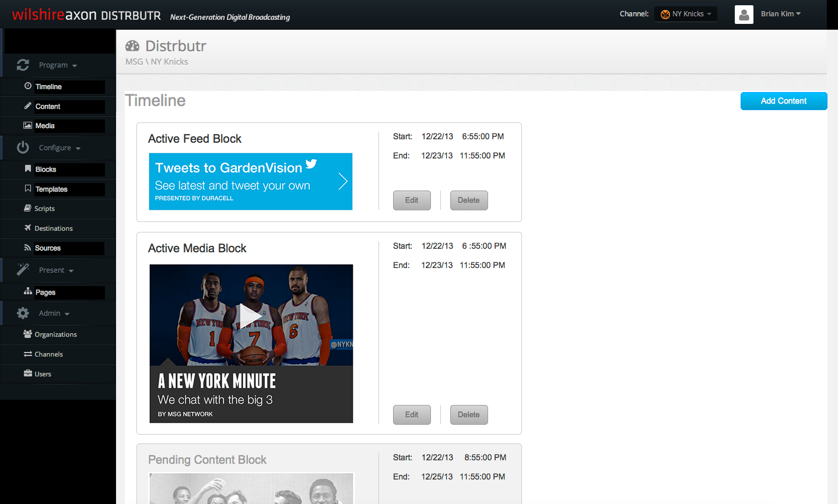
Task: Click the Scripts book icon
Action: pyautogui.click(x=27, y=208)
